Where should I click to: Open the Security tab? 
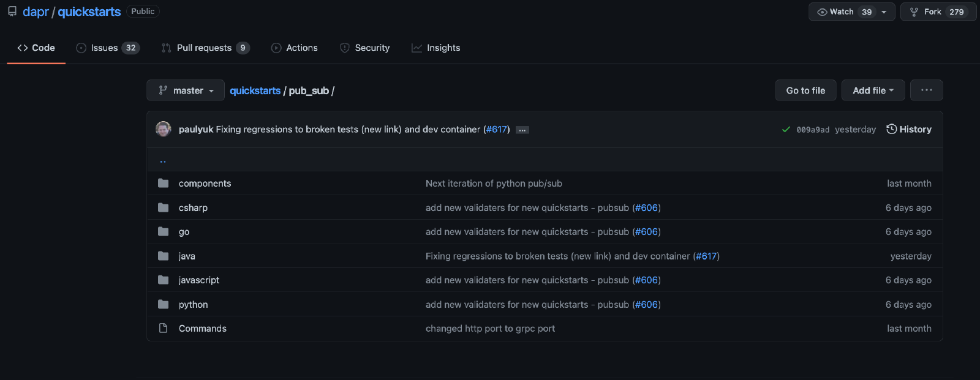pos(364,48)
